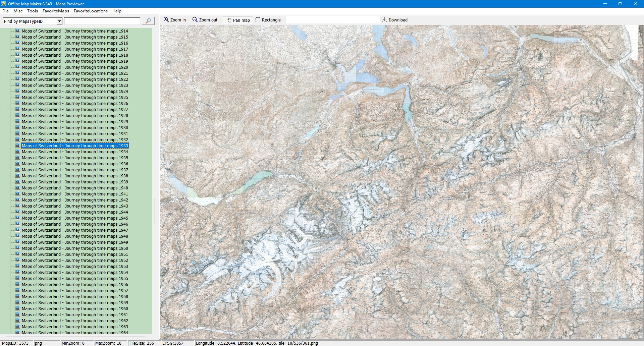The image size is (644, 346).
Task: Select Switzerland time maps 1920 entry
Action: point(75,67)
